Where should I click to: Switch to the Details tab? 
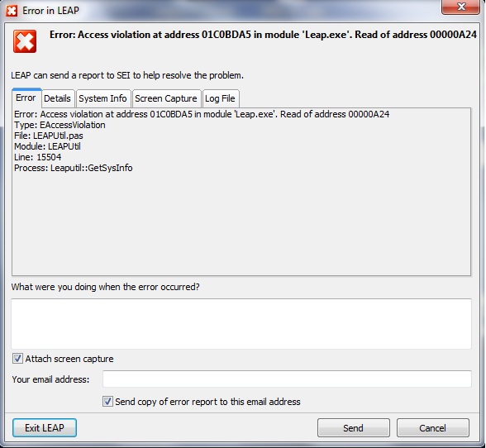(x=57, y=98)
